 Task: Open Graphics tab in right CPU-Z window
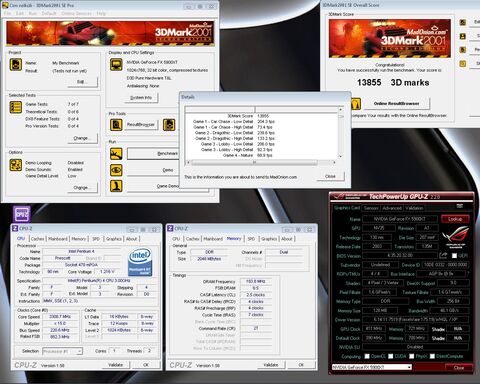point(269,239)
